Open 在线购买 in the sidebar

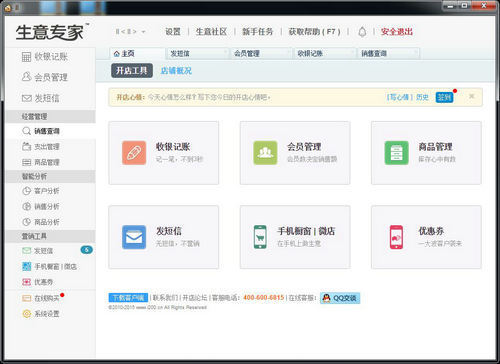(x=41, y=298)
